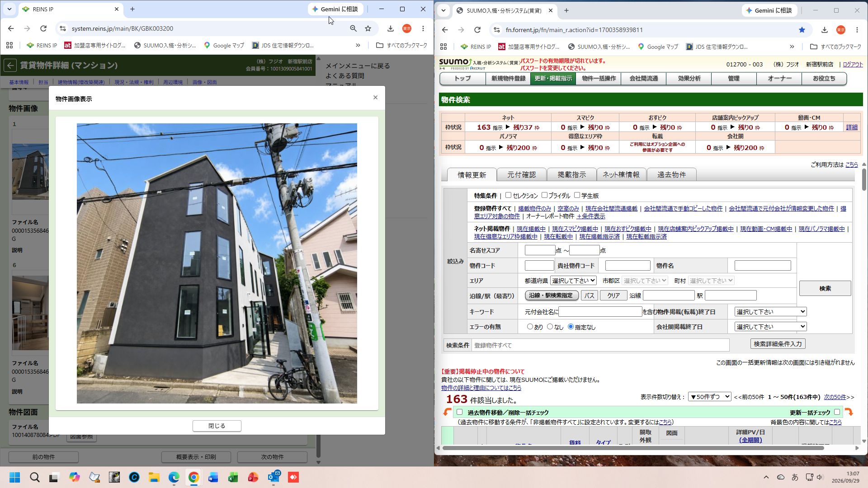The image size is (868, 488).
Task: Select the エラーの有無 あり radio button
Action: pyautogui.click(x=530, y=327)
